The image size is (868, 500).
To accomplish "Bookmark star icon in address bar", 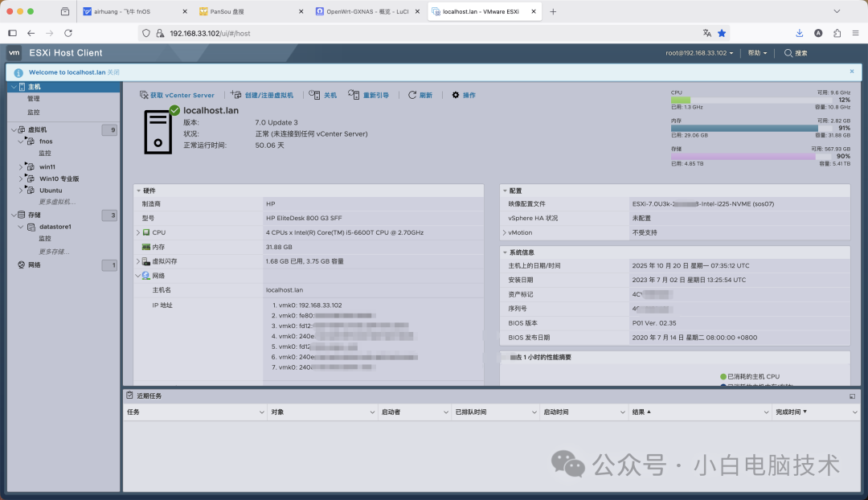I will click(722, 33).
